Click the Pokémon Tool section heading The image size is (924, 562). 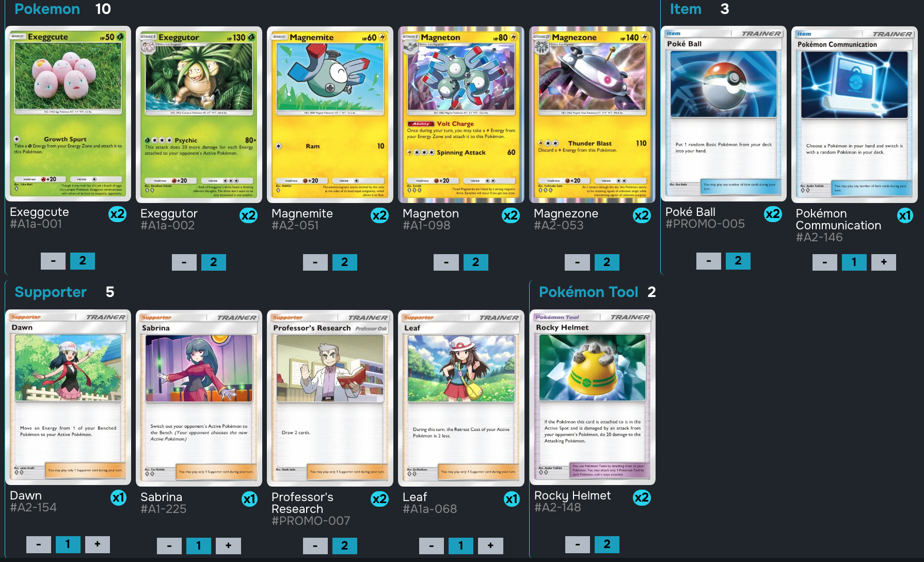point(588,292)
